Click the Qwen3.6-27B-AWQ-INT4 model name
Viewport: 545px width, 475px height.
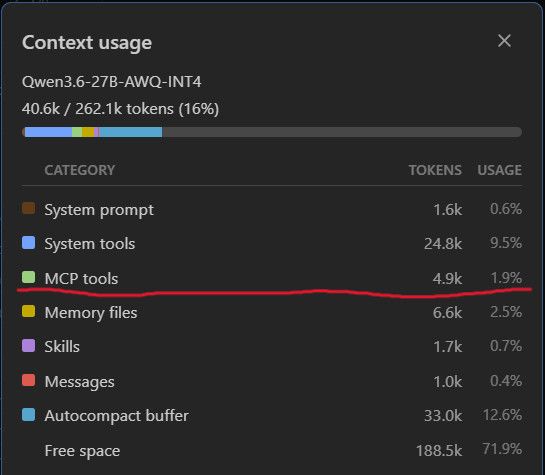[x=112, y=82]
